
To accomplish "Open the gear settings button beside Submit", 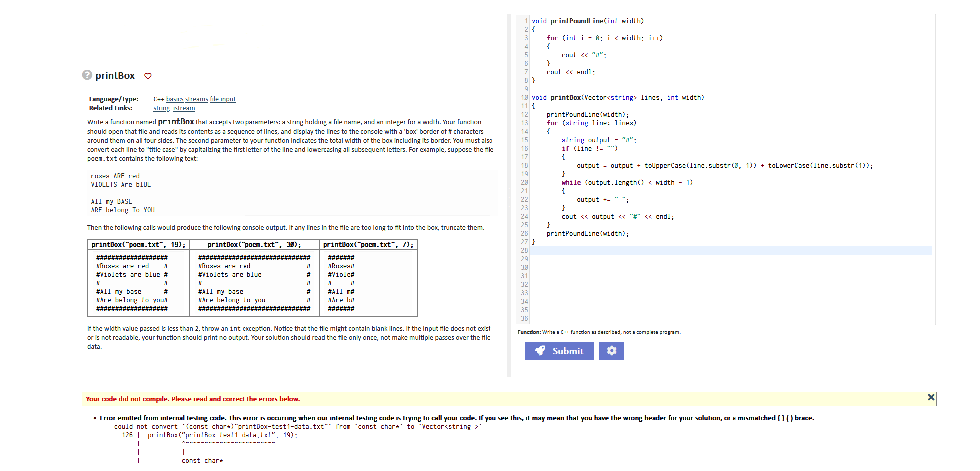I will click(x=612, y=351).
